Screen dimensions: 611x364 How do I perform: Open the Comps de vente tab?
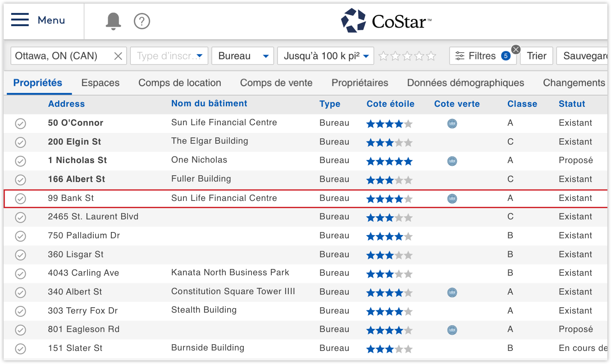(276, 83)
